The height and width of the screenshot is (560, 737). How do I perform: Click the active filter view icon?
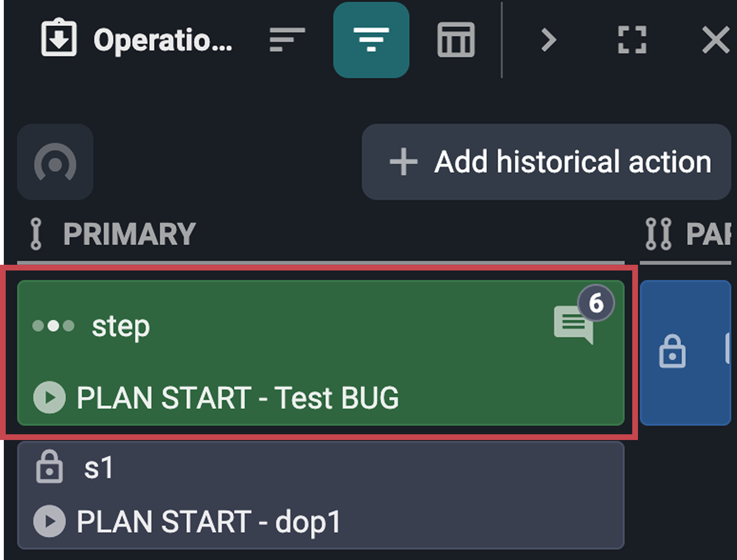point(371,40)
